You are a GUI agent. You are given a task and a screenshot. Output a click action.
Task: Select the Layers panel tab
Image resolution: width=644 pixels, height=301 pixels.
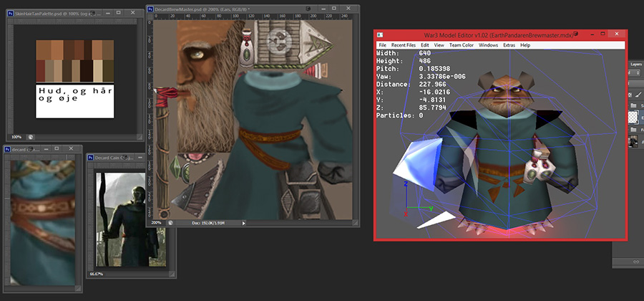pyautogui.click(x=636, y=64)
